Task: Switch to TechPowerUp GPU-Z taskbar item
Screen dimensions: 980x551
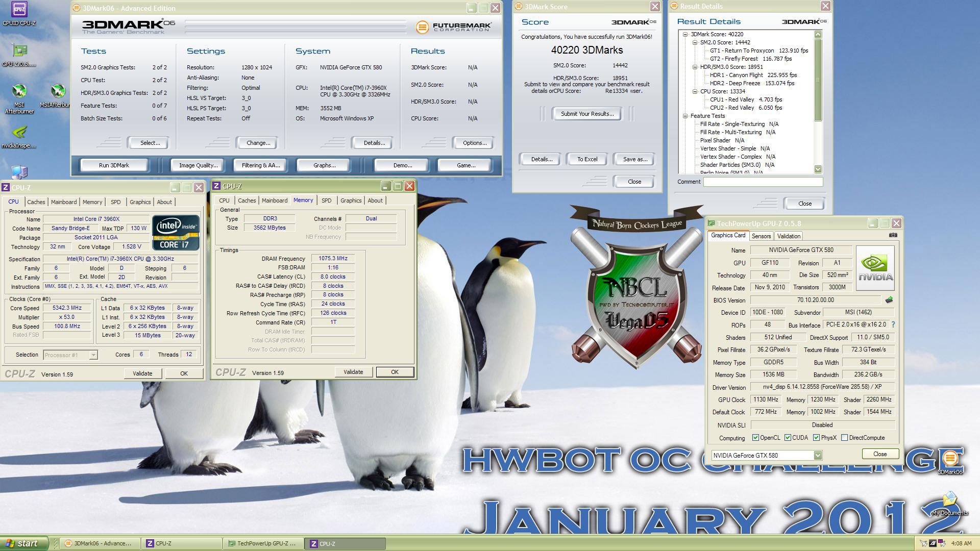Action: [262, 543]
